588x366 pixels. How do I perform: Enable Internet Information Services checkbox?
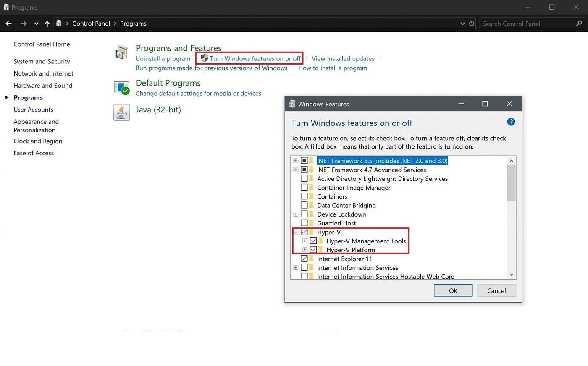coord(304,268)
